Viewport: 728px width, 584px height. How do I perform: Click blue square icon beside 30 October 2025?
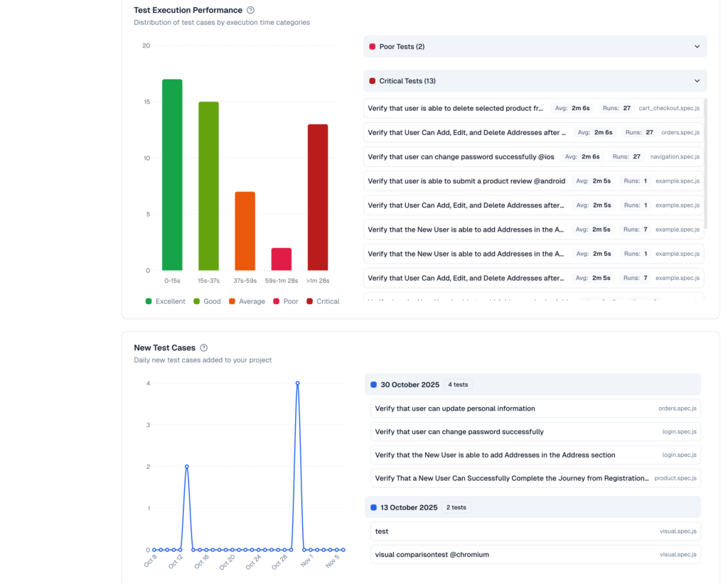click(x=373, y=385)
